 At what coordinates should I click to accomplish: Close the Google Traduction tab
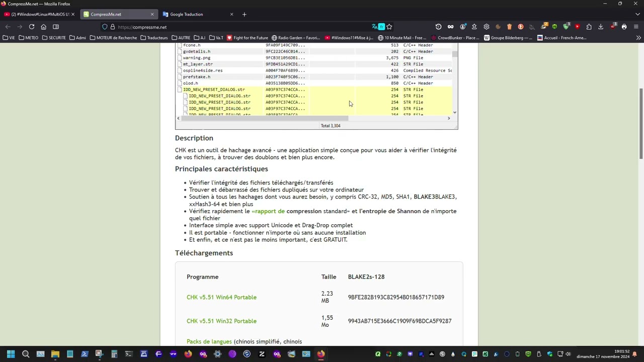(231, 14)
